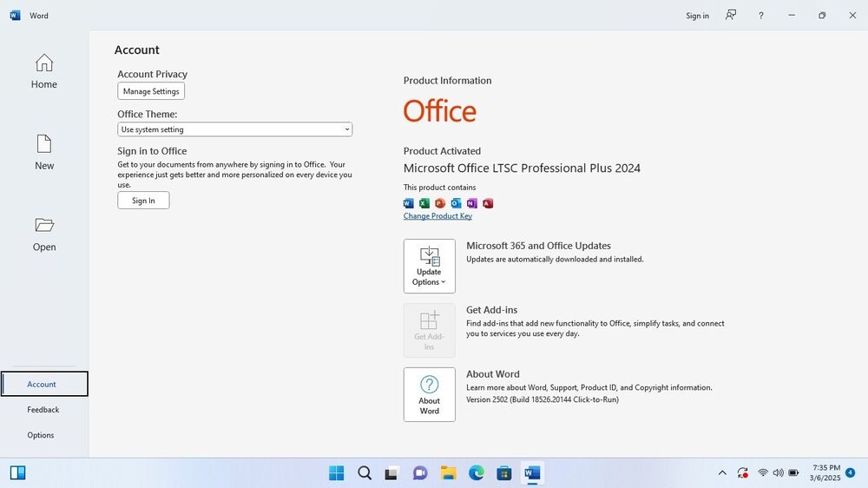Screen dimensions: 868x488
Task: Click the sync status tray icon
Action: (x=743, y=472)
